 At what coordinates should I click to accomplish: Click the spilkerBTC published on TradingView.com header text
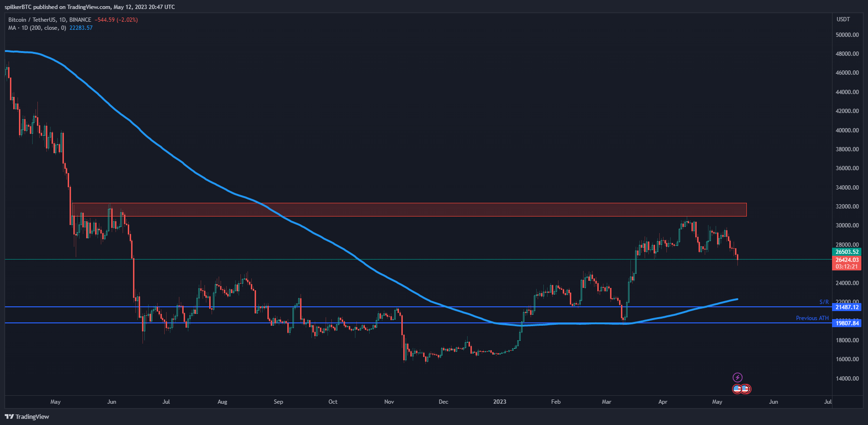89,7
